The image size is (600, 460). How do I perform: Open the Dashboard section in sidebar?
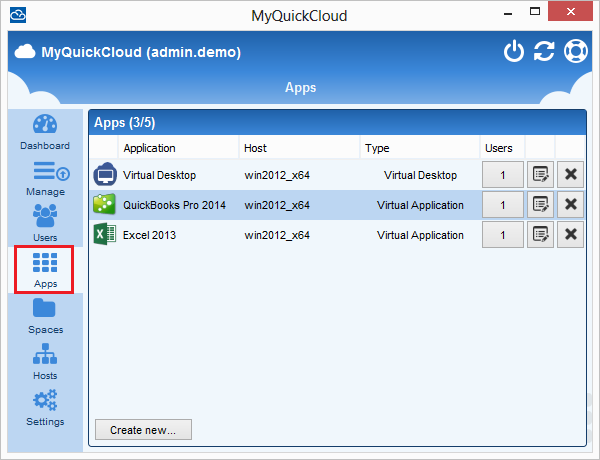[x=45, y=132]
